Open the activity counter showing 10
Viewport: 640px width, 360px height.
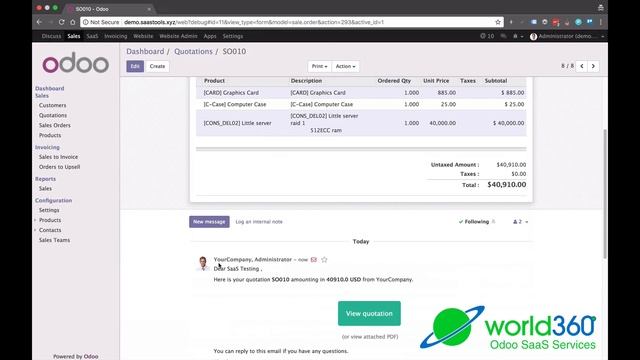click(487, 36)
